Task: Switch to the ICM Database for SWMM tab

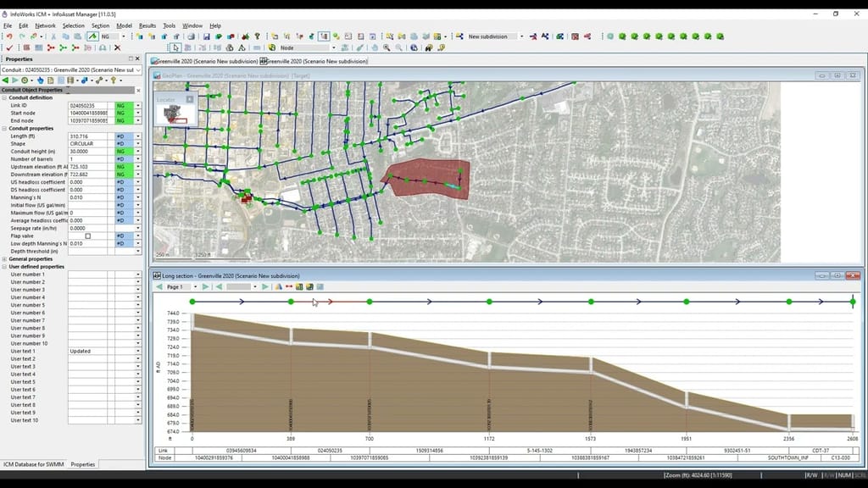Action: (34, 465)
